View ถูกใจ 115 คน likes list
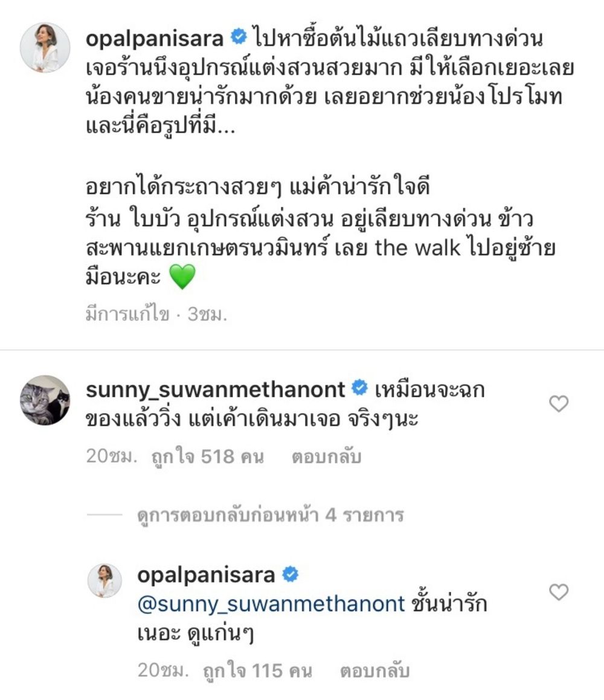The image size is (604, 700). pos(257,671)
